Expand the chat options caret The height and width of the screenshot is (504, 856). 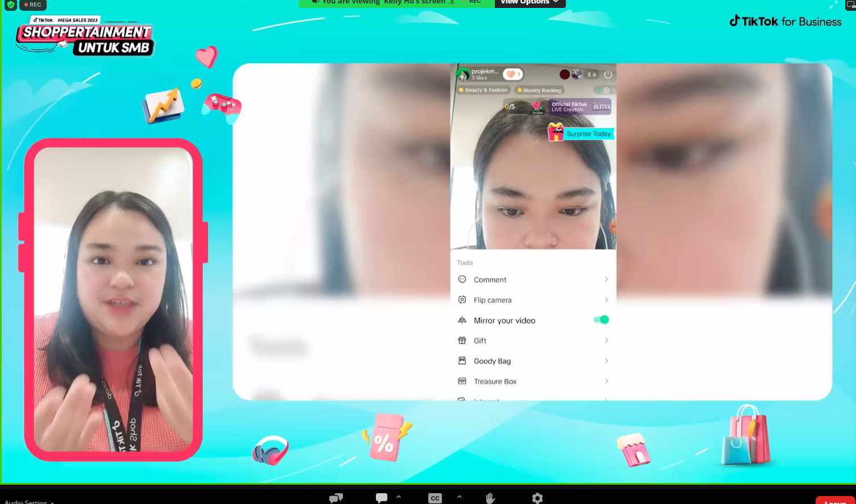point(399,497)
